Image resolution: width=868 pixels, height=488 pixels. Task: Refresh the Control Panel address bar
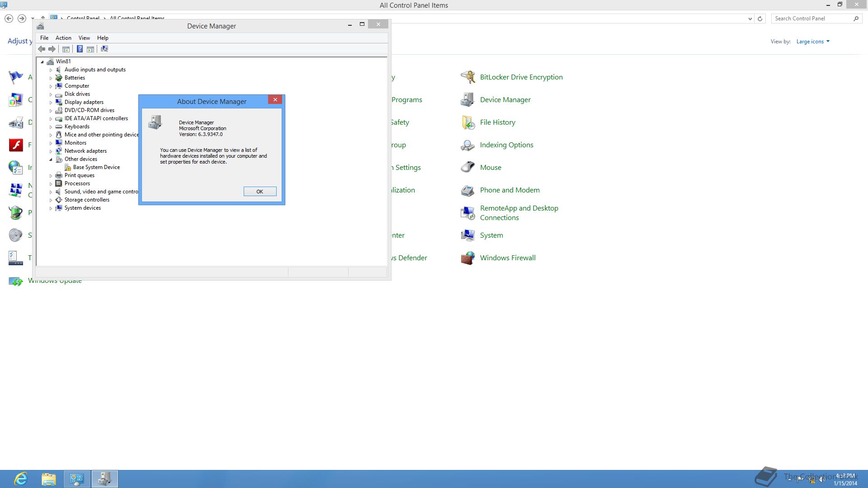[x=760, y=19]
